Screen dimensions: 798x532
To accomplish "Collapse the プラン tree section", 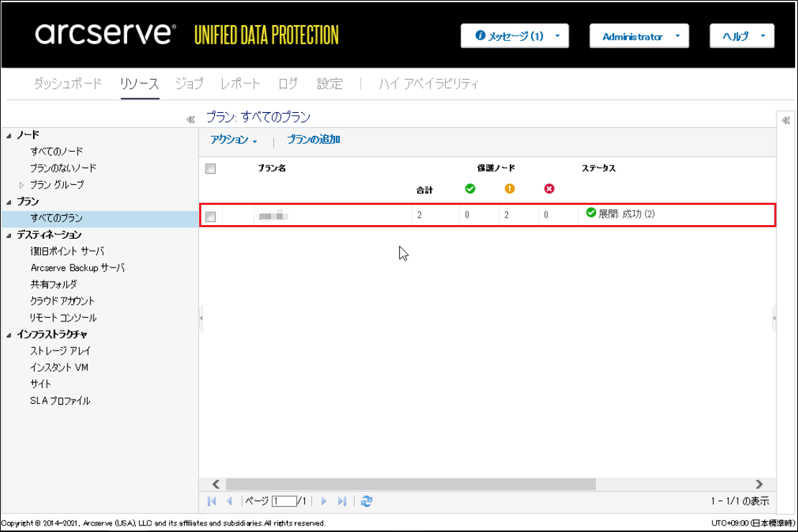I will [x=9, y=202].
